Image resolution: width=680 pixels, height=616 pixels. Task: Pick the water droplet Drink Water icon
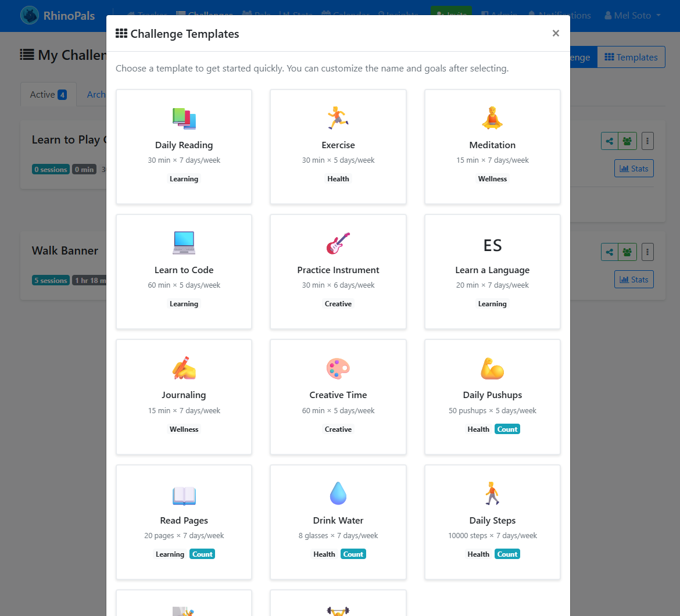[338, 494]
